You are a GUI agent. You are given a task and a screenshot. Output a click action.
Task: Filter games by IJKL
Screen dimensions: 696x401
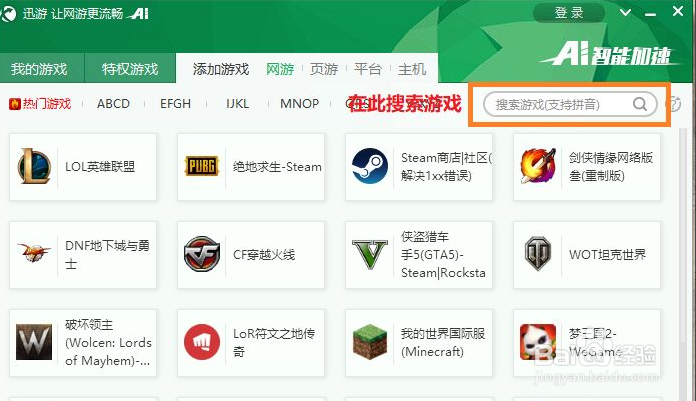[x=237, y=104]
